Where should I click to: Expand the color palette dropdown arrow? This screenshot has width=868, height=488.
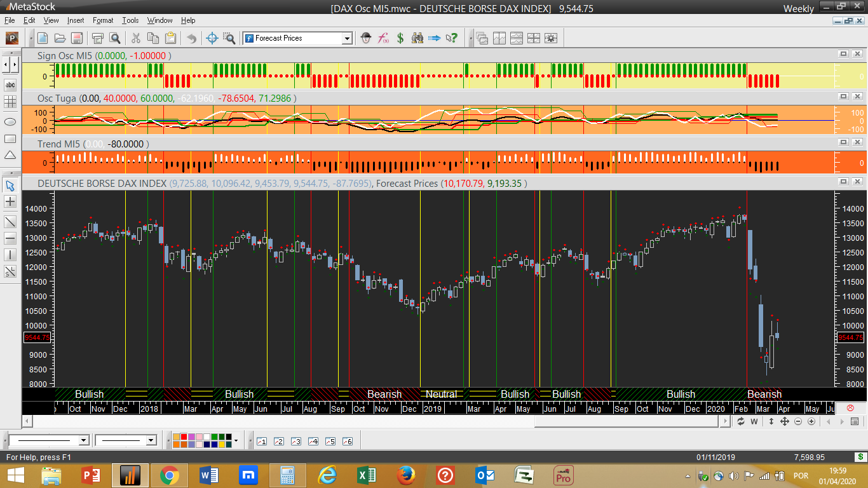pos(236,440)
